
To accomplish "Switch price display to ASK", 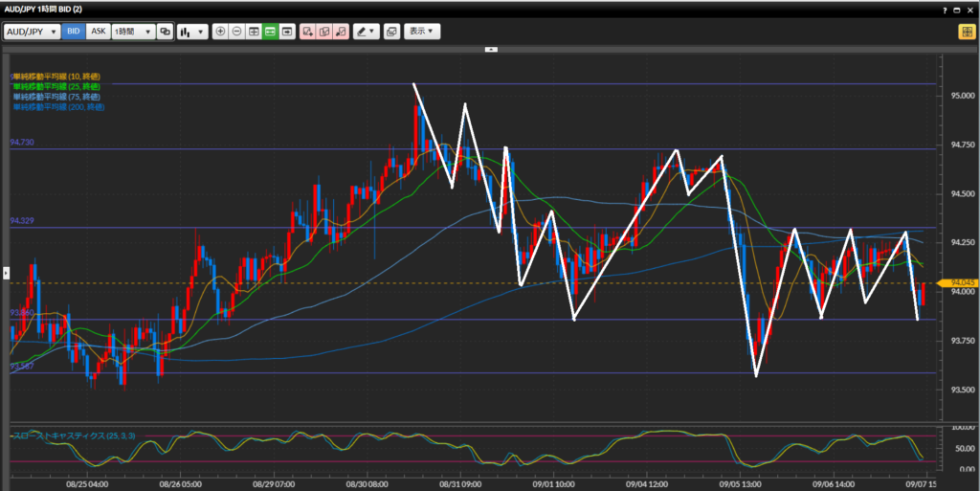I will pos(98,32).
